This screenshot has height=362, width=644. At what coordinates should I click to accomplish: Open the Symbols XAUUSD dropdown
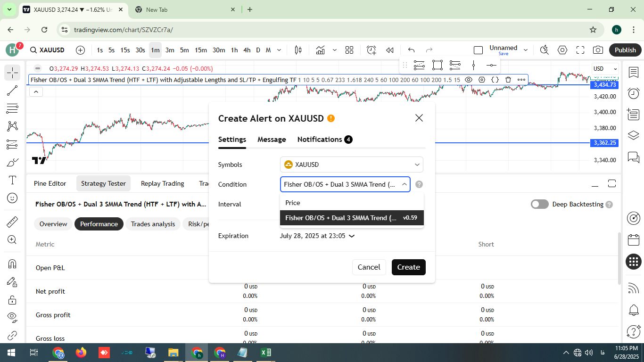click(x=352, y=165)
